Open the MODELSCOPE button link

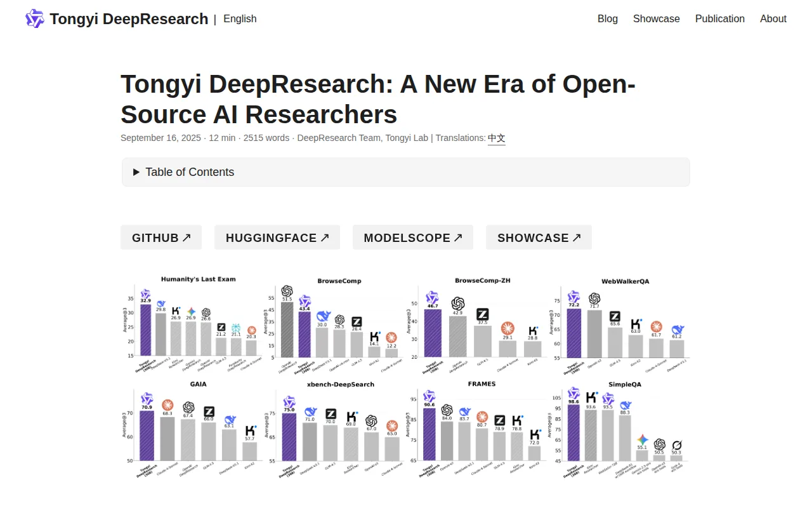pos(413,237)
